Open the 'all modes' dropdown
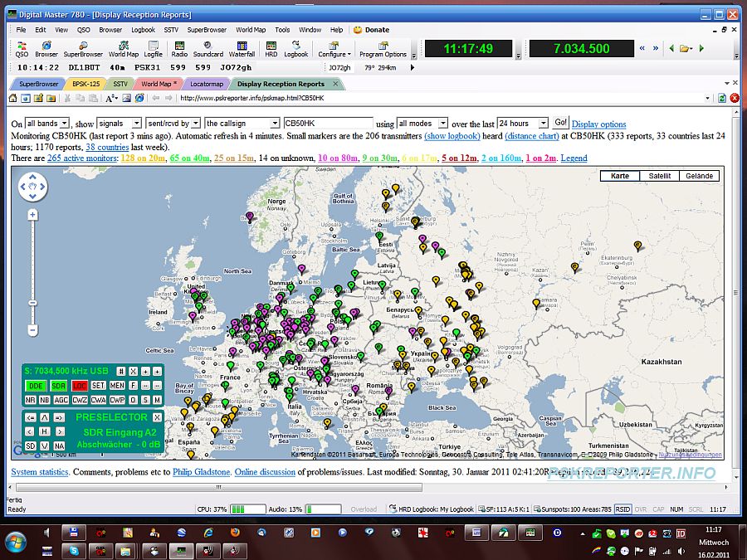 tap(422, 124)
